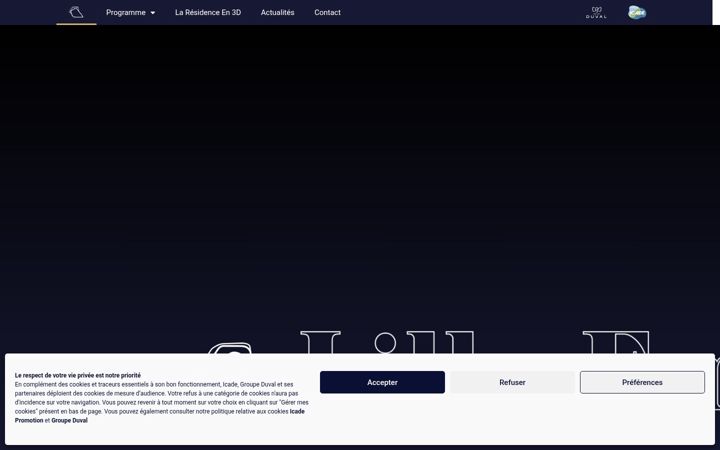Click the heading 'Le respect de votre vie privée est notre priorité'
720x450 pixels.
tap(78, 375)
